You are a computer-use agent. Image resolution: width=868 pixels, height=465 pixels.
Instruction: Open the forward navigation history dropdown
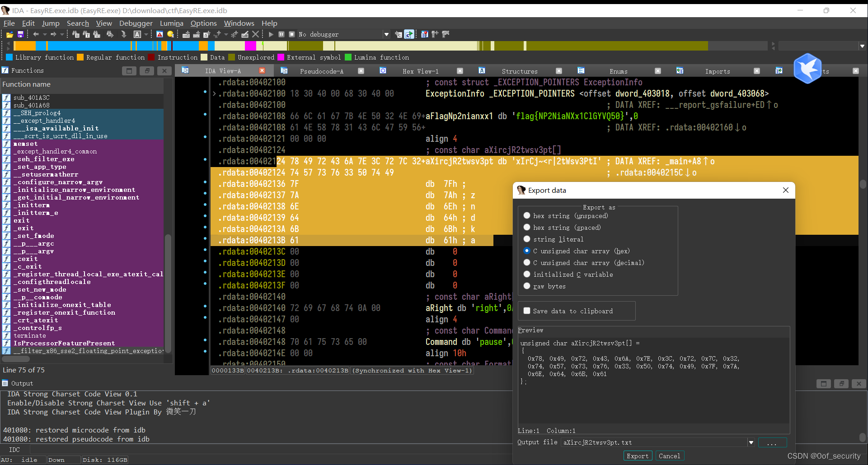coord(62,34)
